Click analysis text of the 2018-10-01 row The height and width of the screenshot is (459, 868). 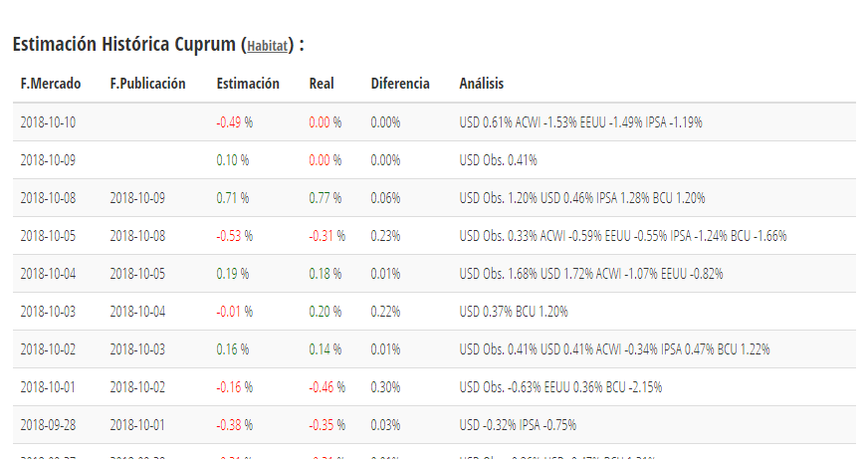click(x=560, y=387)
